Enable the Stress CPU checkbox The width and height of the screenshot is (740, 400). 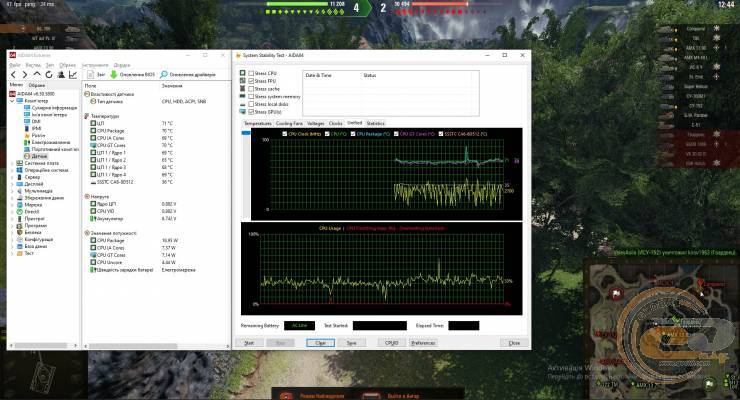tap(251, 73)
